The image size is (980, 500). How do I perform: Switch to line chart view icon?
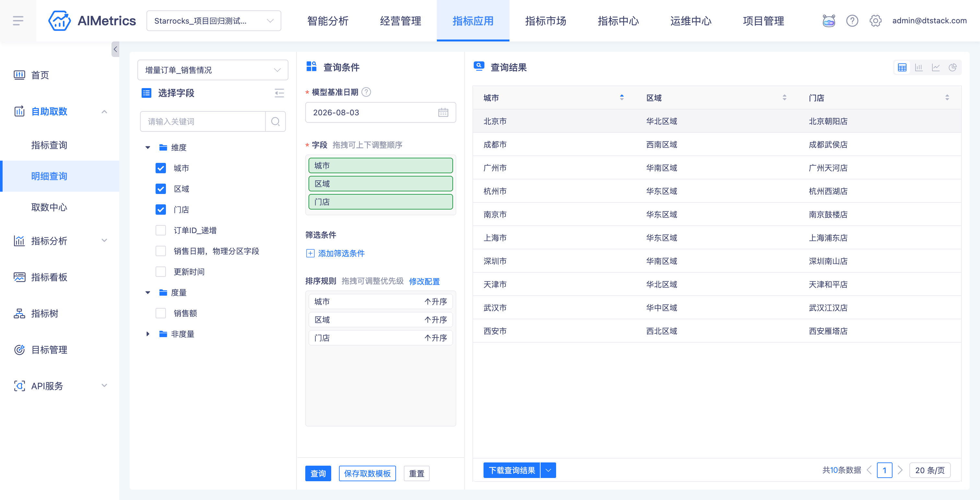[x=936, y=68]
